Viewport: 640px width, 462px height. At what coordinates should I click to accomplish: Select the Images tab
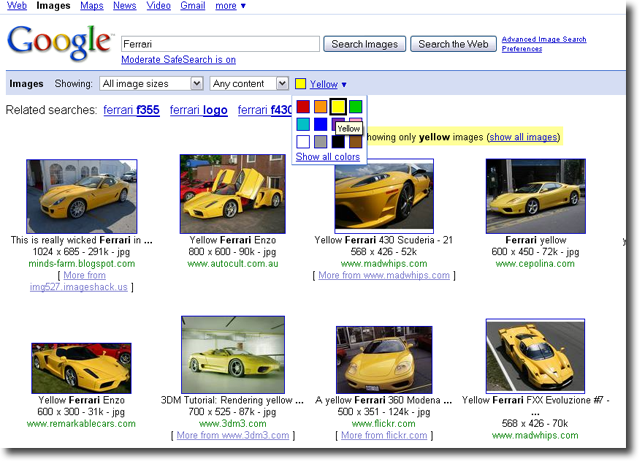[53, 6]
